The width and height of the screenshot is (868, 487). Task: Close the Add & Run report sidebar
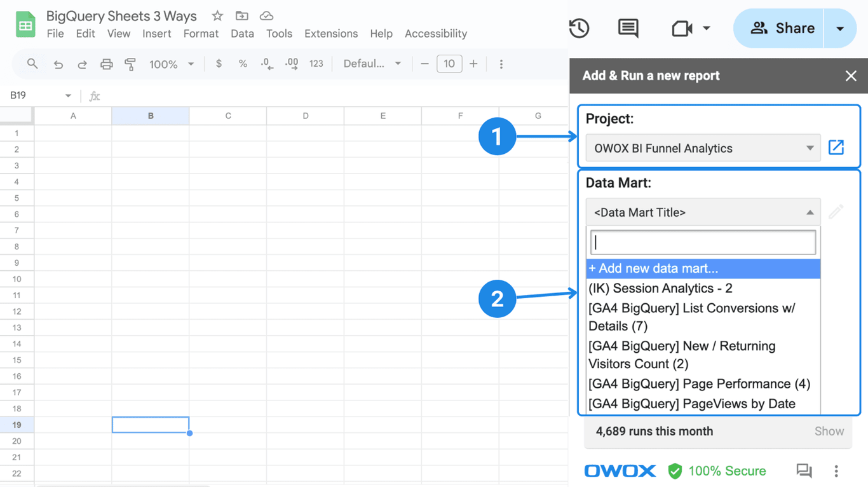point(851,76)
